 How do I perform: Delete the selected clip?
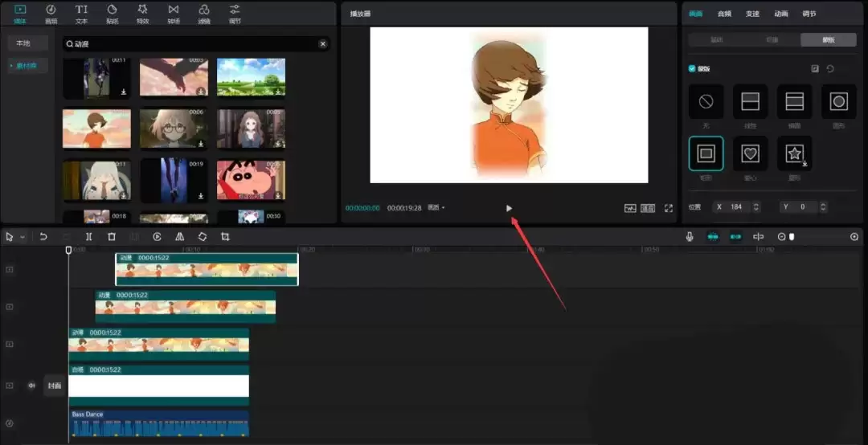(x=111, y=237)
